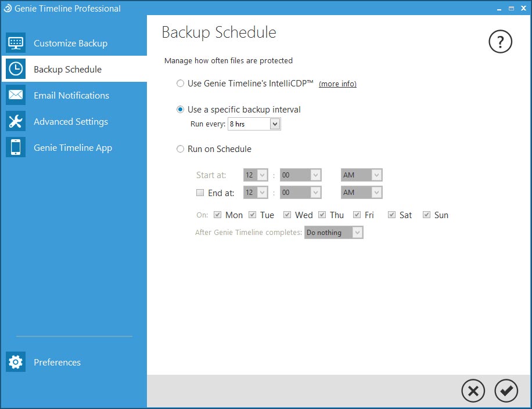Click the Genie Timeline logo in title bar

[8, 8]
